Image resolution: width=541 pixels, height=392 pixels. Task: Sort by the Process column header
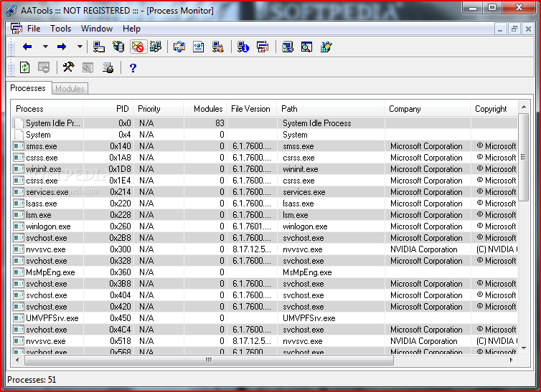[47, 109]
